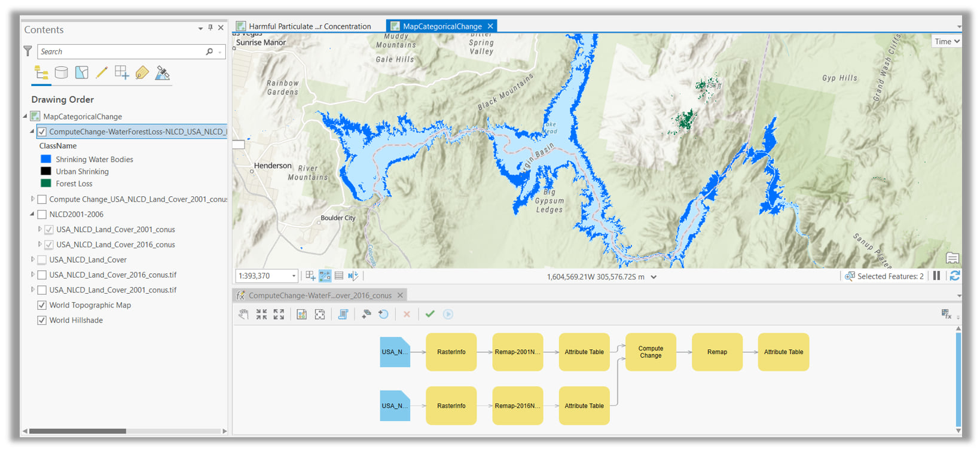Click the Forest Loss green swatch
This screenshot has width=980, height=451.
tap(46, 183)
